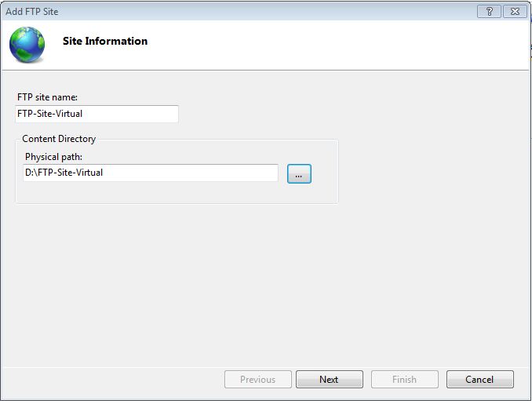Click the disabled Previous button
Viewport: 532px width, 404px height.
point(258,379)
